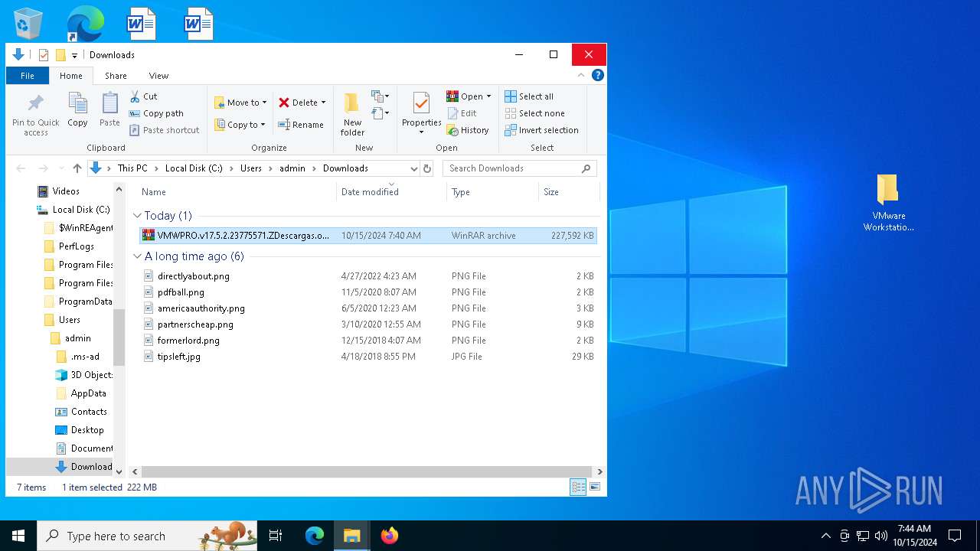Click the Rename command
This screenshot has height=551, width=980.
pos(301,125)
